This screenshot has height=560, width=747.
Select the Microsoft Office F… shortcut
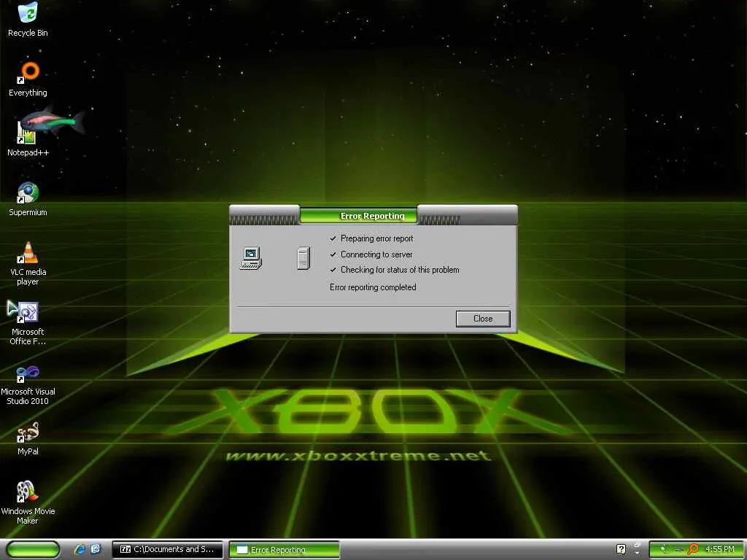(x=28, y=323)
